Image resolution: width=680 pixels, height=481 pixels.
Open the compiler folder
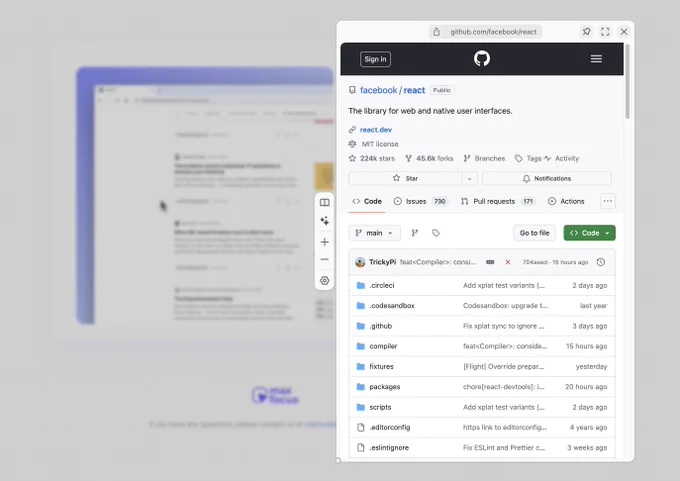pyautogui.click(x=383, y=346)
